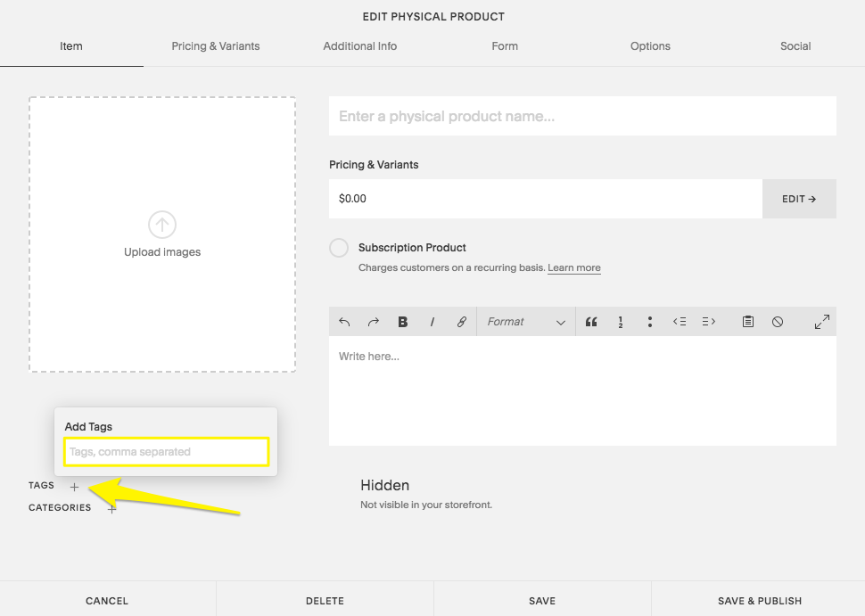
Task: Follow the Learn more link
Action: 573,268
